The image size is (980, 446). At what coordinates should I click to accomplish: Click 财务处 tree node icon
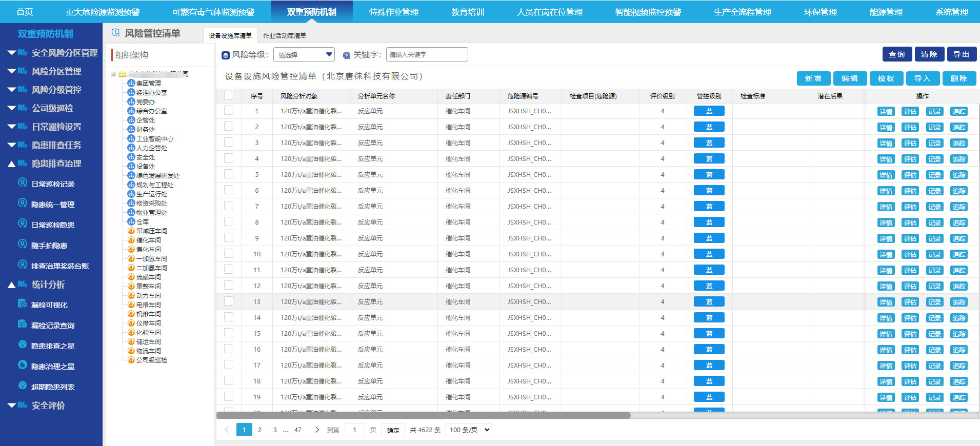click(x=131, y=129)
